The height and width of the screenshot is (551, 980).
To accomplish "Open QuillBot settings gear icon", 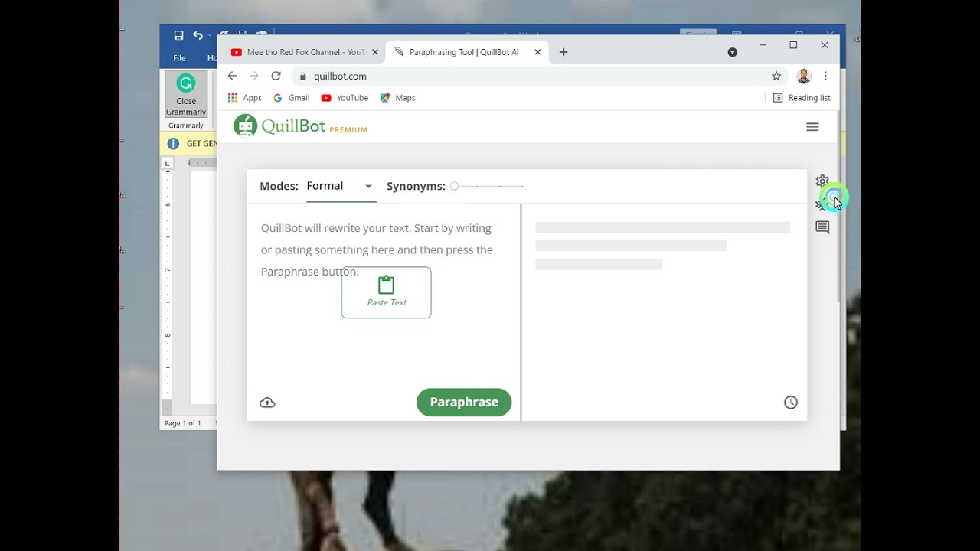I will coord(822,181).
